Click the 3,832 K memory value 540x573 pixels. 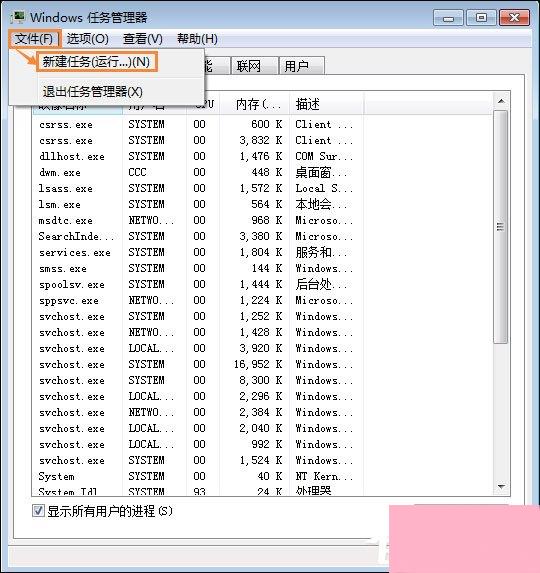point(261,140)
